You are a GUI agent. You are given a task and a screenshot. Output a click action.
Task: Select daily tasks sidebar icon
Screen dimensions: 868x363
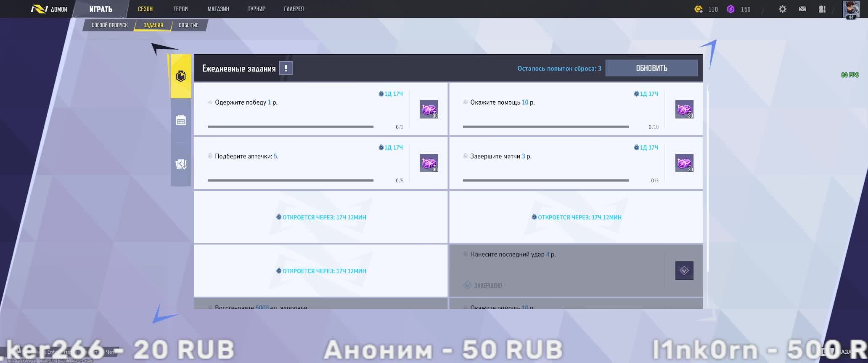(x=181, y=76)
